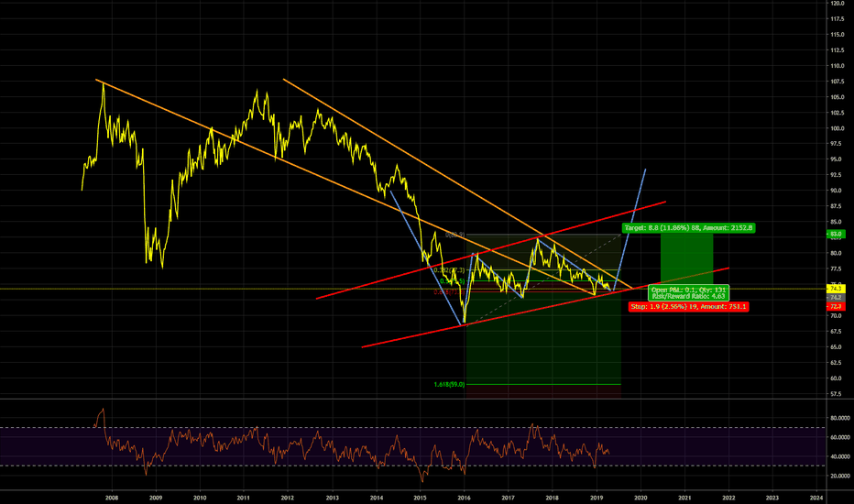
Task: Click the 2018 label on the time axis
Action: click(553, 498)
